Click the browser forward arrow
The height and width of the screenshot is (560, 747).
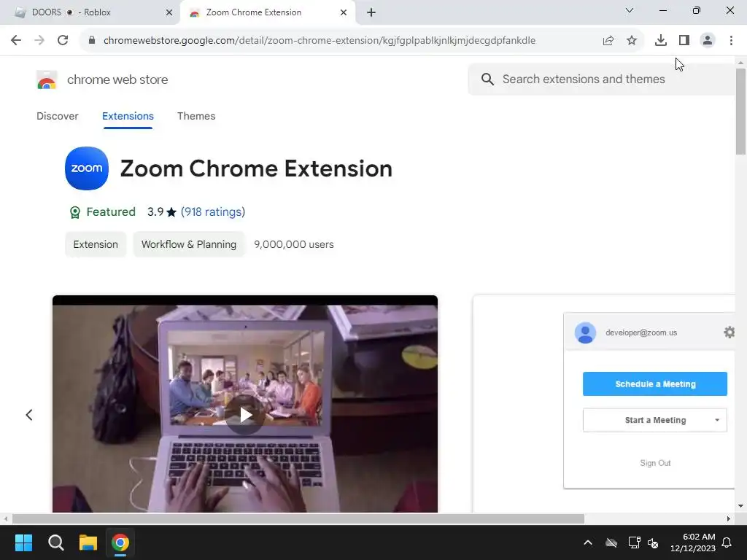tap(39, 41)
